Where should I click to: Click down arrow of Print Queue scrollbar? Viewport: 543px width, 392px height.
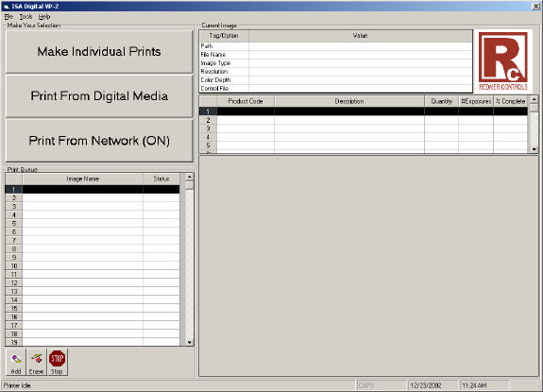(190, 342)
